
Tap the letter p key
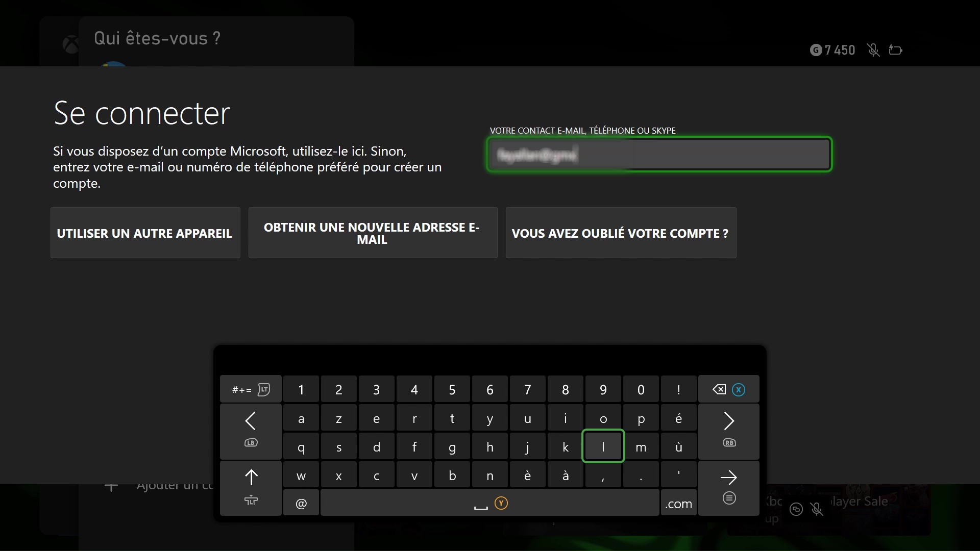click(x=641, y=418)
